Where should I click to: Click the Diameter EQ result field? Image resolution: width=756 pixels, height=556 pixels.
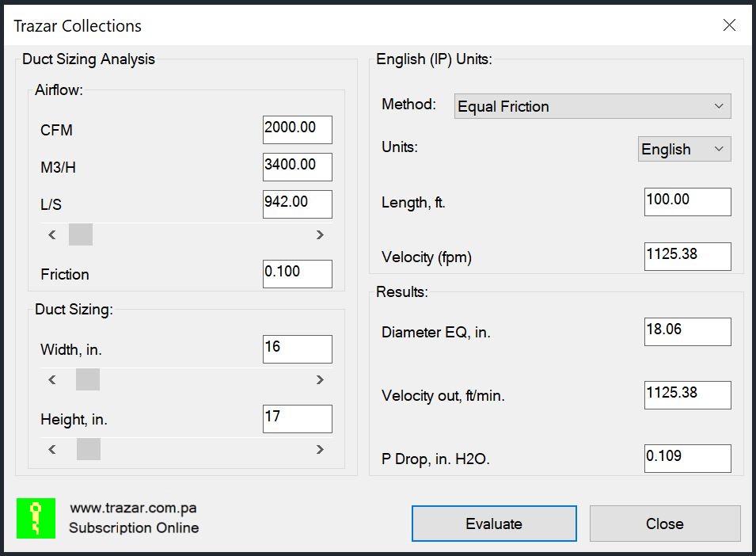(x=686, y=332)
